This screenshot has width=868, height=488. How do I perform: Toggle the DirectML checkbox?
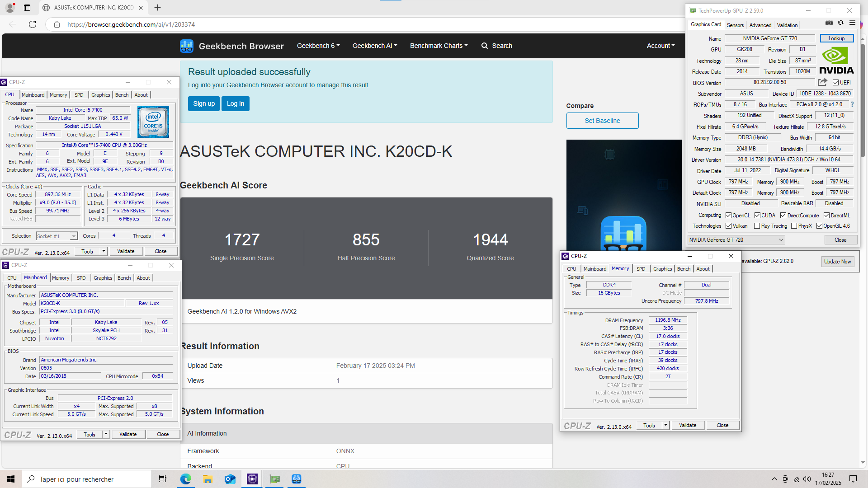click(826, 216)
